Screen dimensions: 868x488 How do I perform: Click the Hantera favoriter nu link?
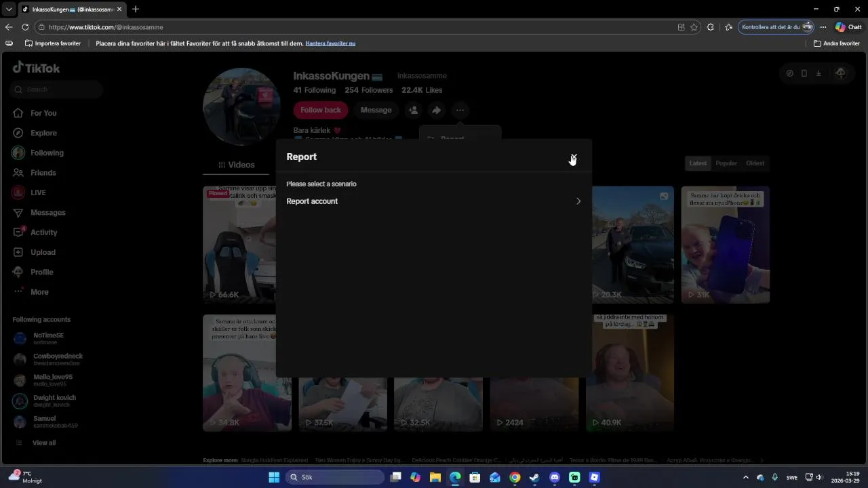[330, 43]
